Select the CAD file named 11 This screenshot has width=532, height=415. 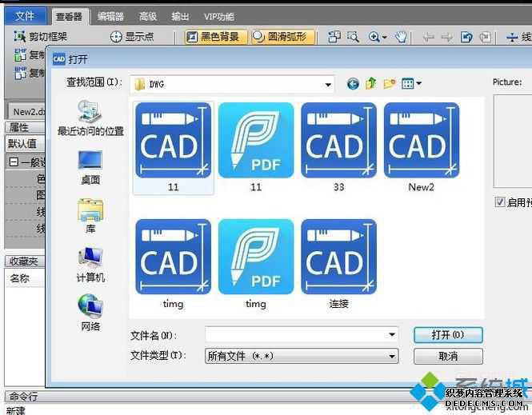tap(173, 148)
